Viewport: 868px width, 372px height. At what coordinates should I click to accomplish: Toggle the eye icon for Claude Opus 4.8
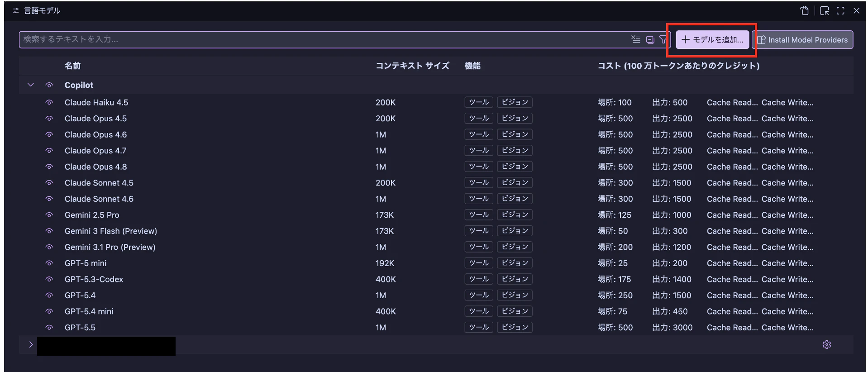[x=49, y=167]
